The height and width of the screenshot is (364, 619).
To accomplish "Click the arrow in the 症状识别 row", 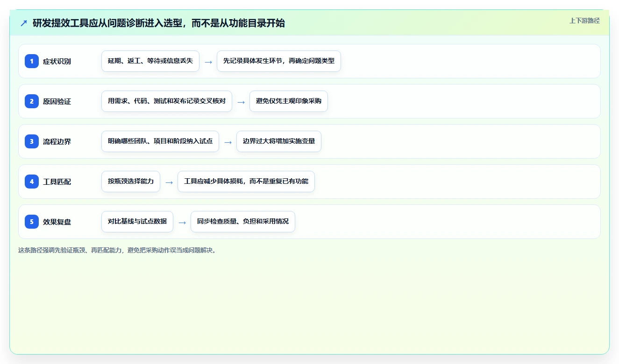I will coord(208,62).
